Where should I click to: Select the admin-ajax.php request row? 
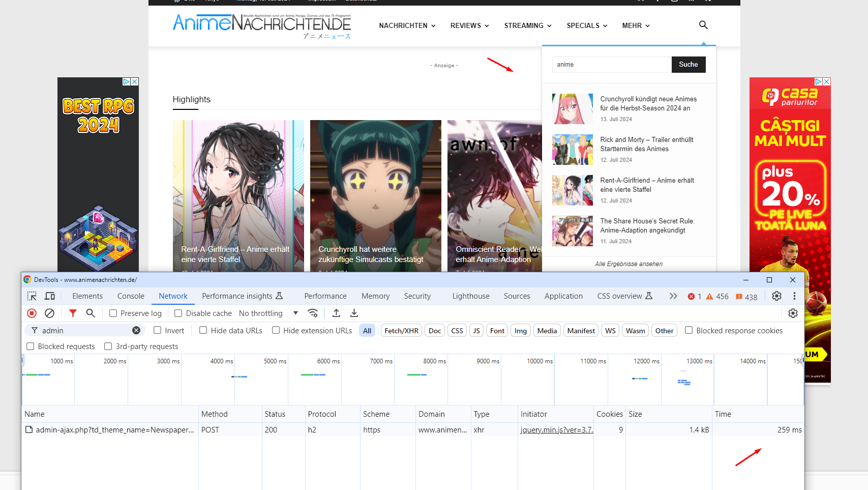click(x=413, y=430)
